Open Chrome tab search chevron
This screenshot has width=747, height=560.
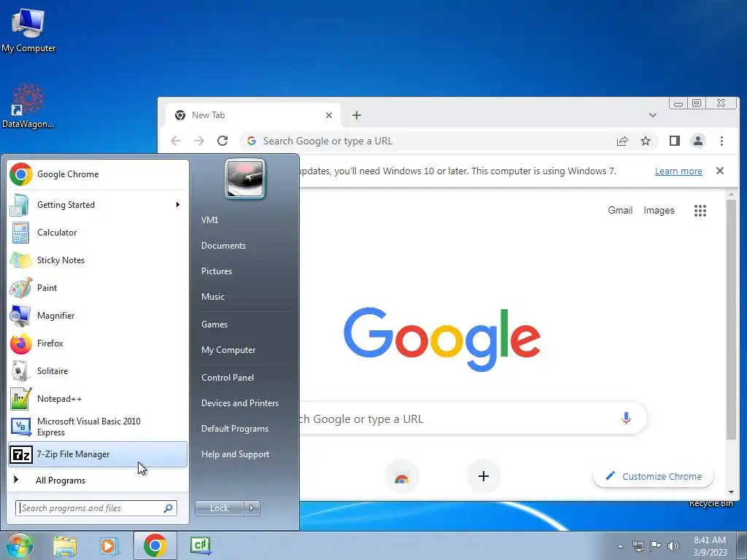[653, 115]
